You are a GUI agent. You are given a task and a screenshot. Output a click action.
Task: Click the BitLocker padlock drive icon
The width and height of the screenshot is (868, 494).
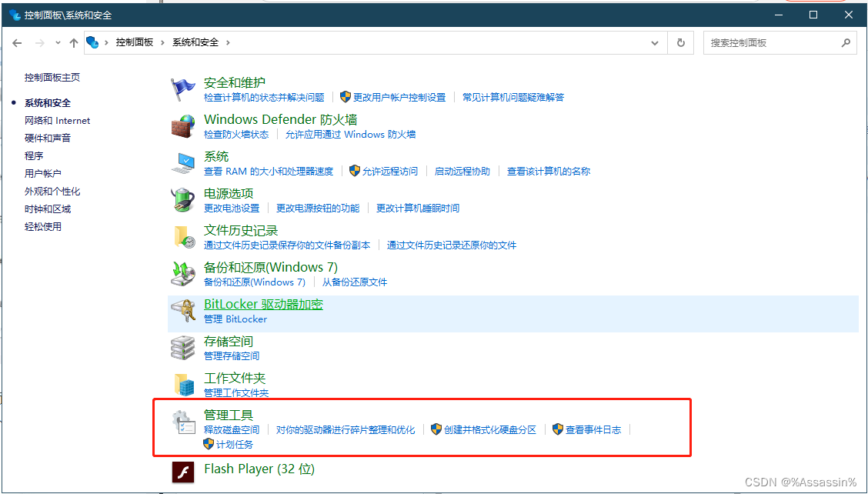(x=182, y=311)
